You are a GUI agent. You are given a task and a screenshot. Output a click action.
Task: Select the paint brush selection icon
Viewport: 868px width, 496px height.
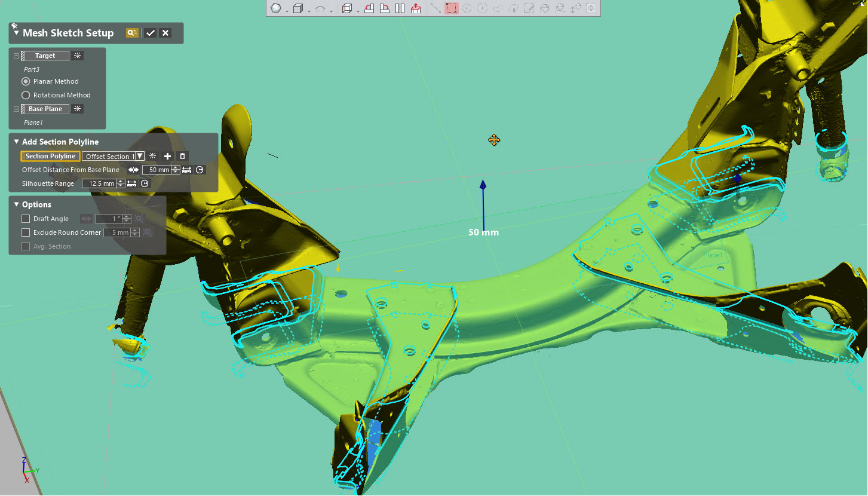pos(529,8)
